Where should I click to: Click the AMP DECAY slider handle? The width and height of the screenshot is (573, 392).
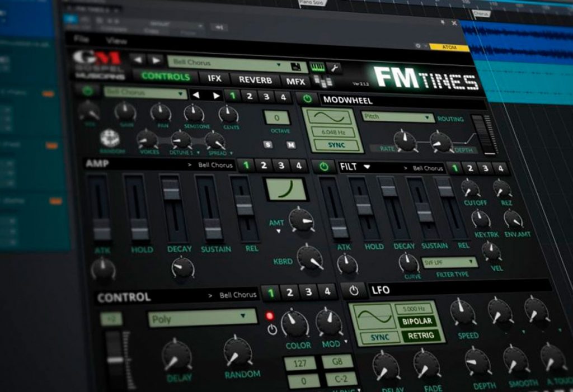(x=171, y=188)
